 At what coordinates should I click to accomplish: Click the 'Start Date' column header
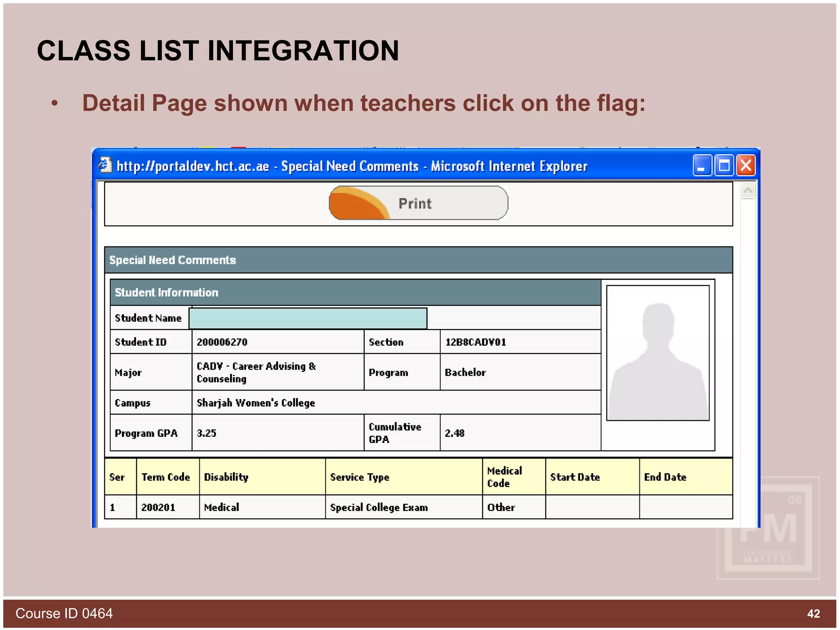coord(592,477)
